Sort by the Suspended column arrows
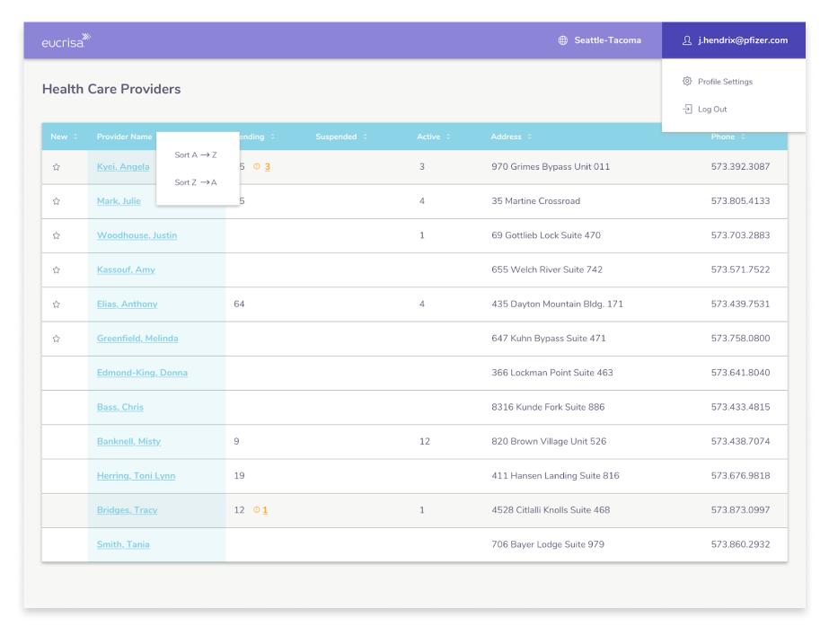The height and width of the screenshot is (644, 829). coord(365,137)
